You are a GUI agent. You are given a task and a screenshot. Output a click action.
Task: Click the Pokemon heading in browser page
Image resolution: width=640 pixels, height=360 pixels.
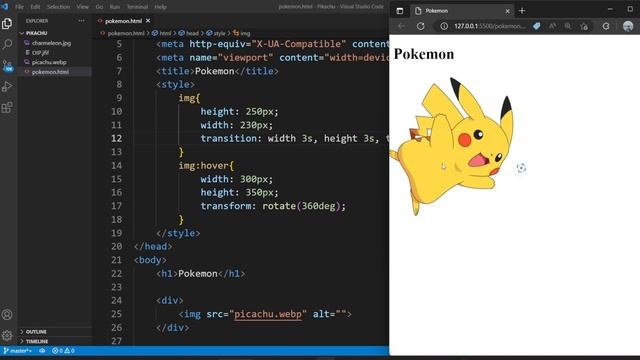424,54
